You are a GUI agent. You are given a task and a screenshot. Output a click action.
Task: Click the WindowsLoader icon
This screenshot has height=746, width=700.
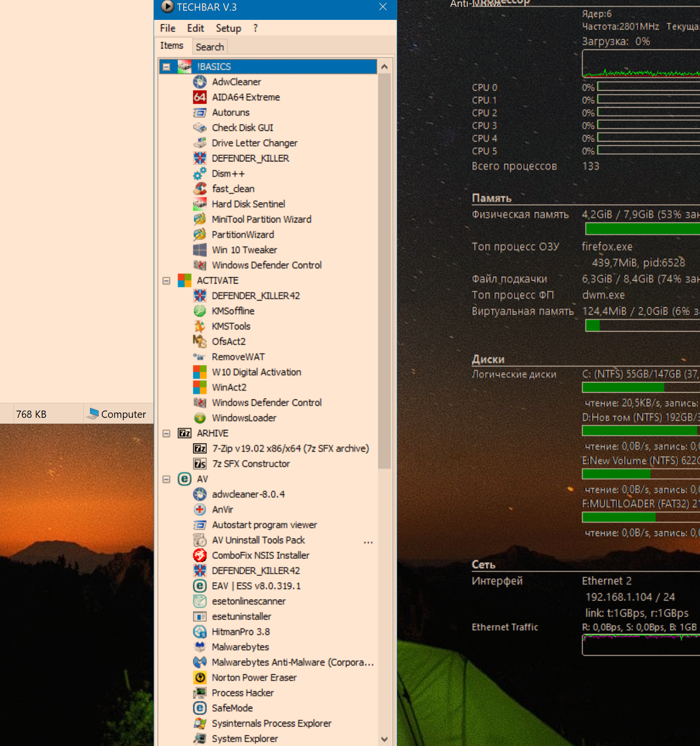pos(200,418)
